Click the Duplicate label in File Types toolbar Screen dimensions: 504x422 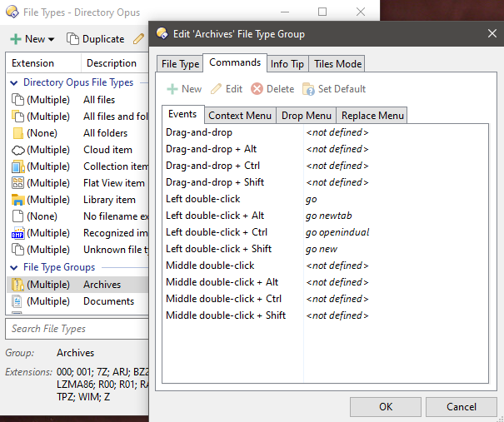point(103,39)
